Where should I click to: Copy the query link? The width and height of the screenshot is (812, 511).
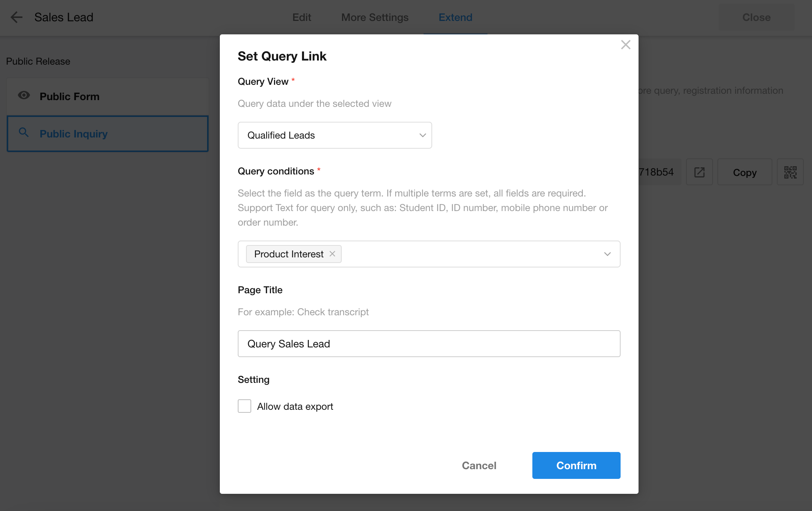[744, 172]
